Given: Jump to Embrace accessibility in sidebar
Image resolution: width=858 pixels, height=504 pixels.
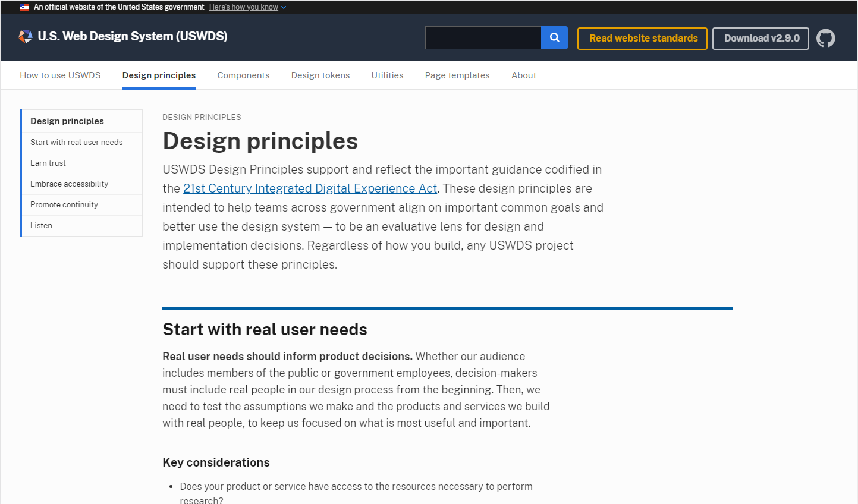Looking at the screenshot, I should click(x=82, y=184).
